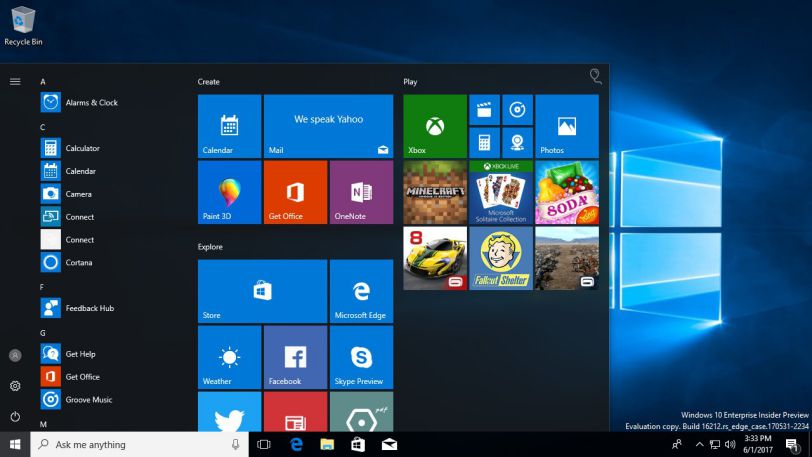Screen dimensions: 812x457
Task: Expand the Start menu hamburger button
Action: click(x=15, y=81)
